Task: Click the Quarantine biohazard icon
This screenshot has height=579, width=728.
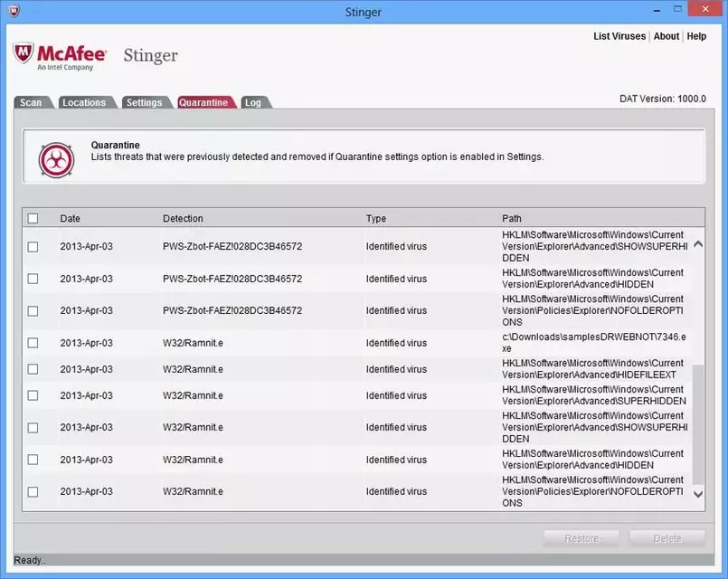Action: [56, 160]
